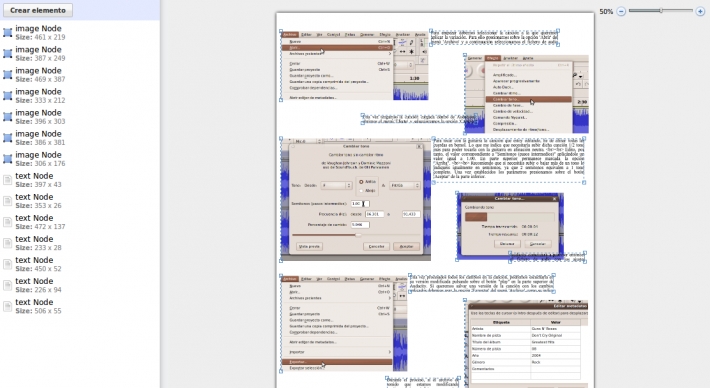Select image Node sized 386 x 381 icon
The image size is (710, 388).
pos(8,138)
